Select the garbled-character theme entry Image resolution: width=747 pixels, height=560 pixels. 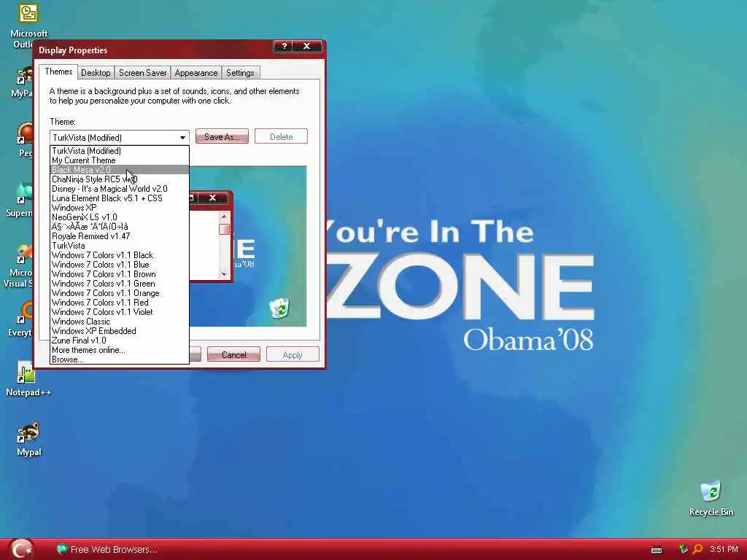120,227
